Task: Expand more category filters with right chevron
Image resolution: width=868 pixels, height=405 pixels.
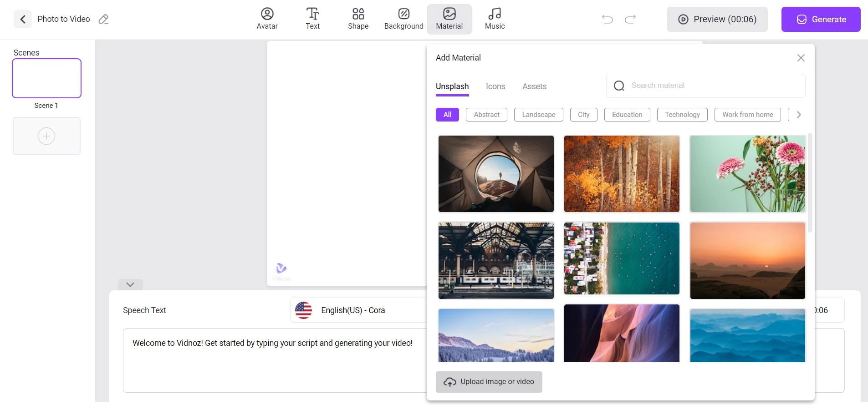Action: [798, 115]
